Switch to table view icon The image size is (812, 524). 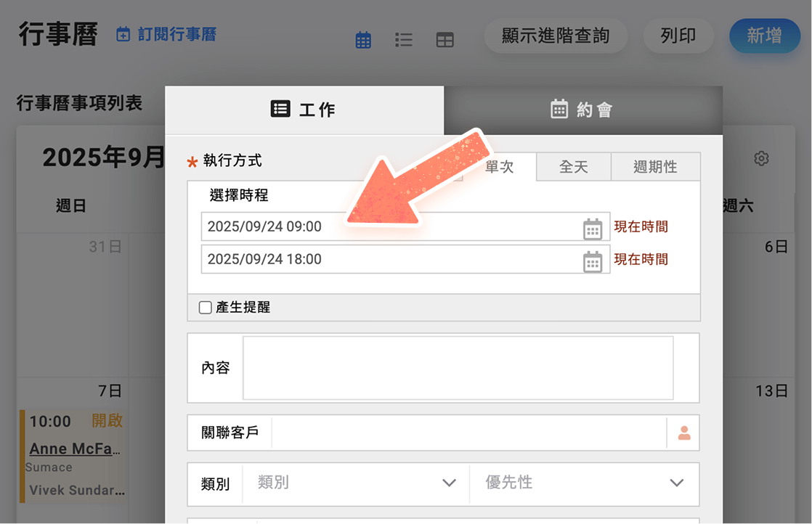coord(444,40)
